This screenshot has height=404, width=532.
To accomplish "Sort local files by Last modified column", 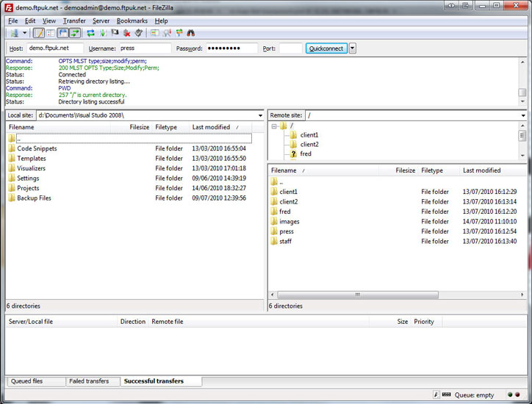I will 220,127.
